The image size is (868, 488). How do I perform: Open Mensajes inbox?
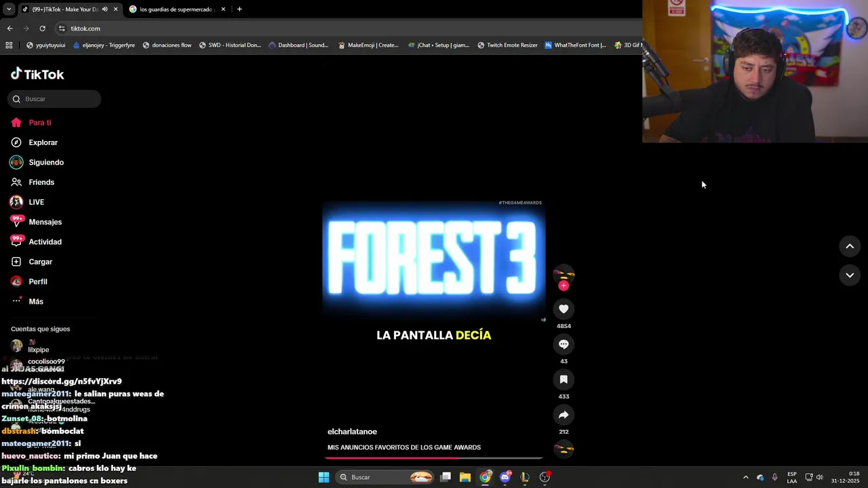(x=36, y=222)
